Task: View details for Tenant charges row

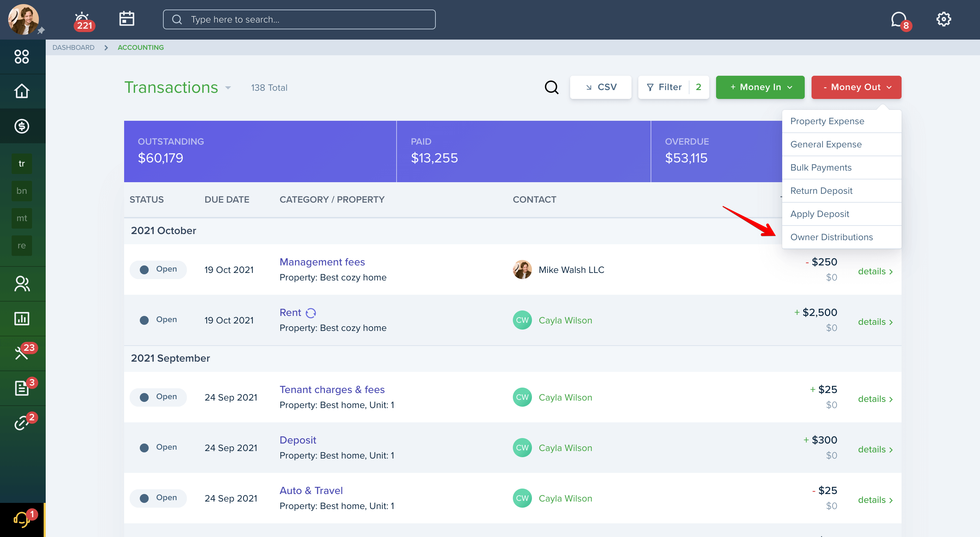Action: point(875,399)
